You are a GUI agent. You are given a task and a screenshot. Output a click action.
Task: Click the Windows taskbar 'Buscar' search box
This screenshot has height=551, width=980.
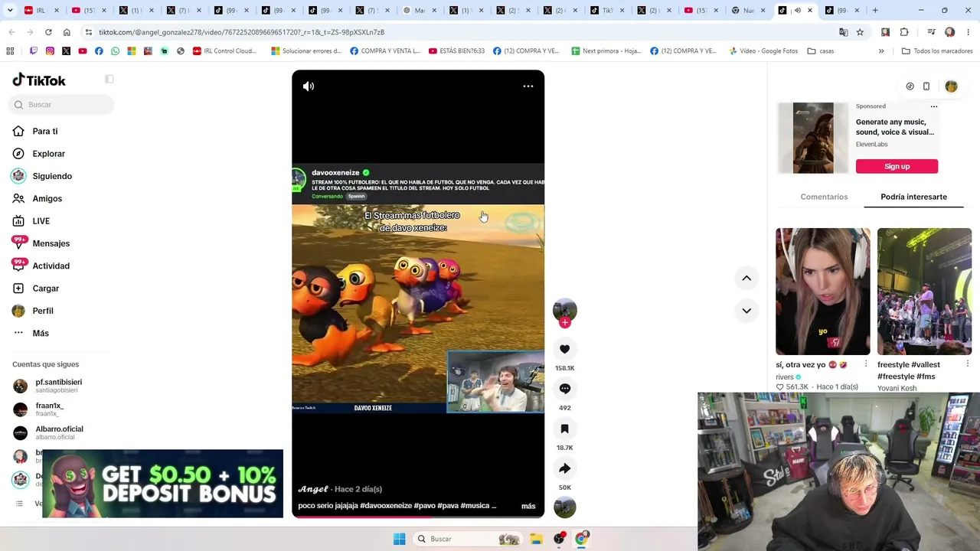coord(469,539)
